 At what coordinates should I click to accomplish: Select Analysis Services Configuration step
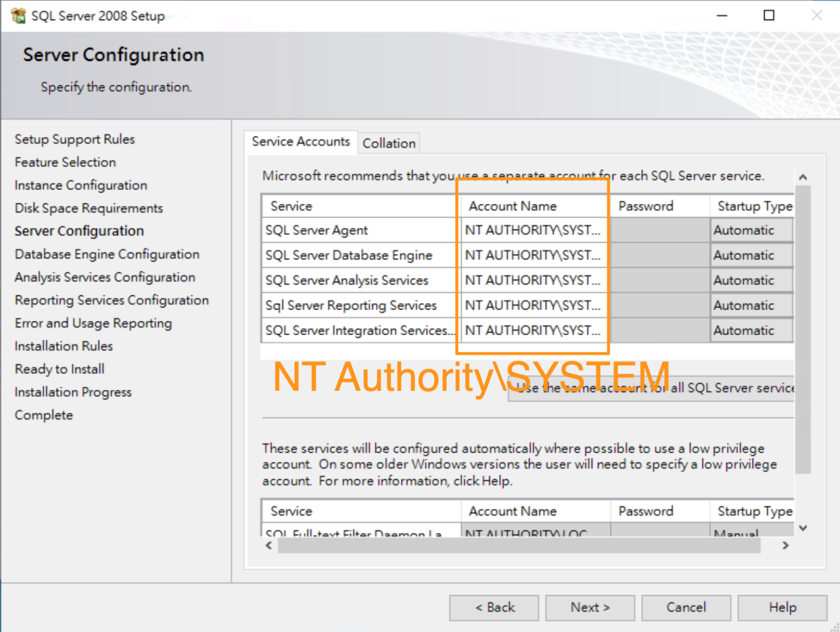pyautogui.click(x=104, y=277)
